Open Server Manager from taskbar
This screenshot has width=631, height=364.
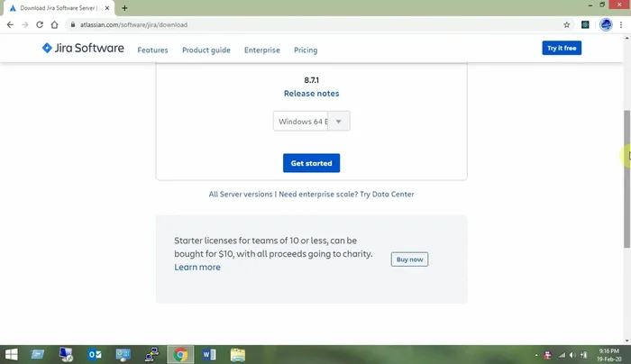pyautogui.click(x=38, y=354)
